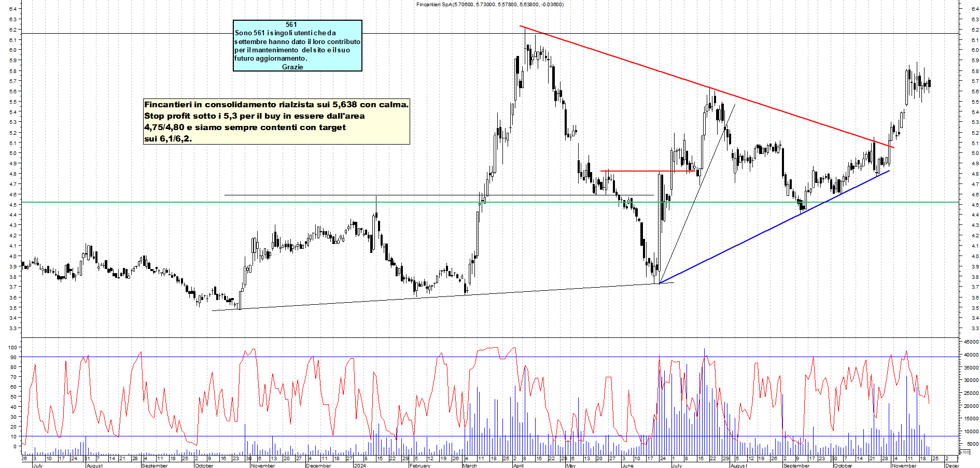Click the volume scale value 15000
This screenshot has height=468, width=980.
click(971, 419)
